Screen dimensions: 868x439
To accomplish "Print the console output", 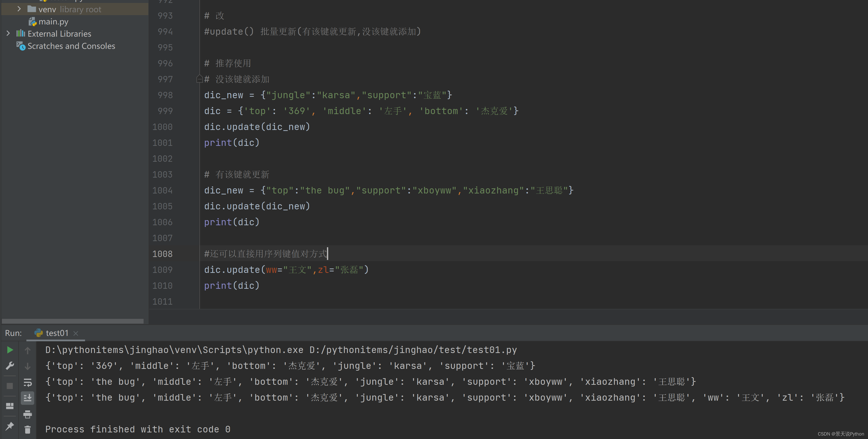I will coord(28,414).
